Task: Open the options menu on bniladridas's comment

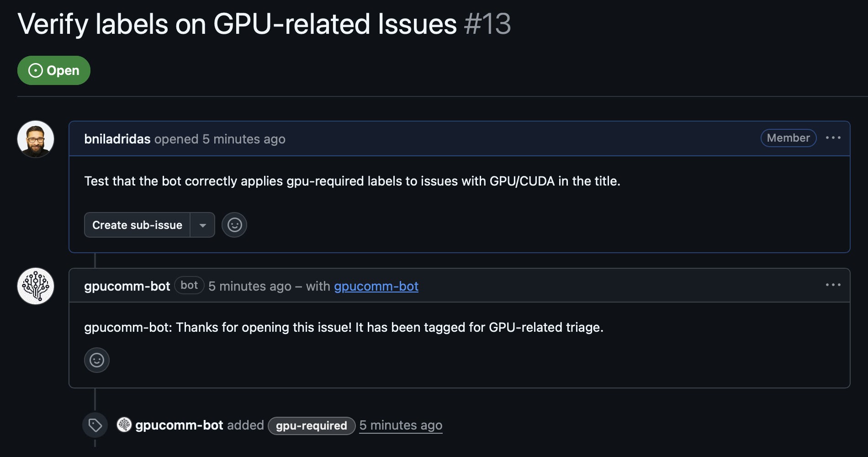Action: [x=834, y=138]
